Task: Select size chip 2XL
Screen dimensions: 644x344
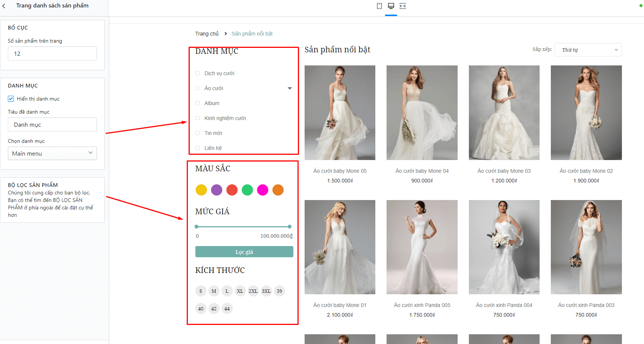Action: pos(253,291)
